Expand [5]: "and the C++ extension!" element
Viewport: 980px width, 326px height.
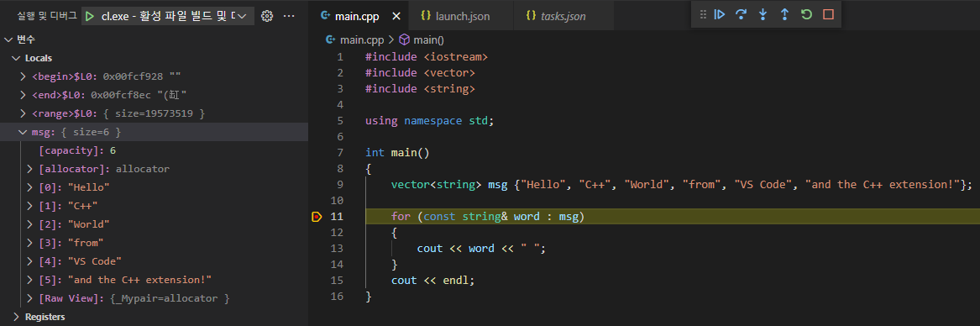(x=30, y=280)
